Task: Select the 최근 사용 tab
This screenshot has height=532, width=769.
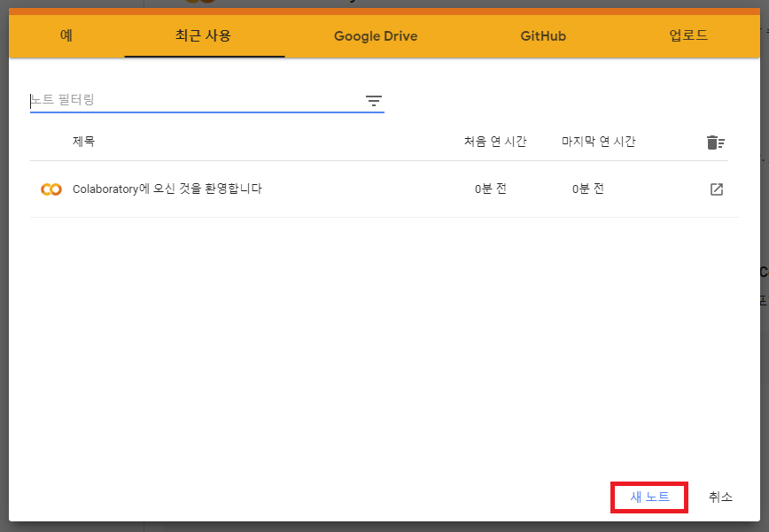Action: click(x=204, y=35)
